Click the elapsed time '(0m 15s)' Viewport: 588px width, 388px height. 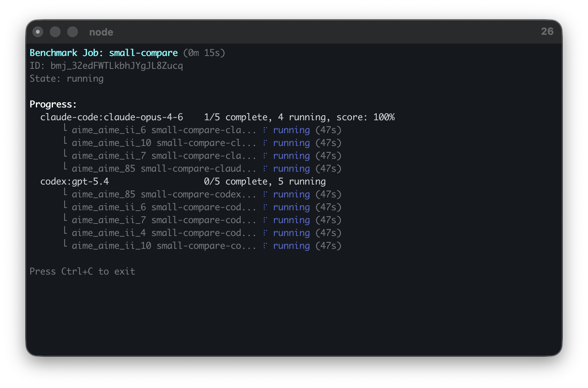204,53
